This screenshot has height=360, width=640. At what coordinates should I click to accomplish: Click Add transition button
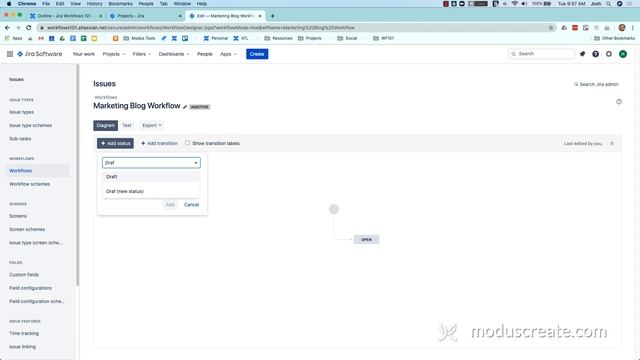(159, 143)
